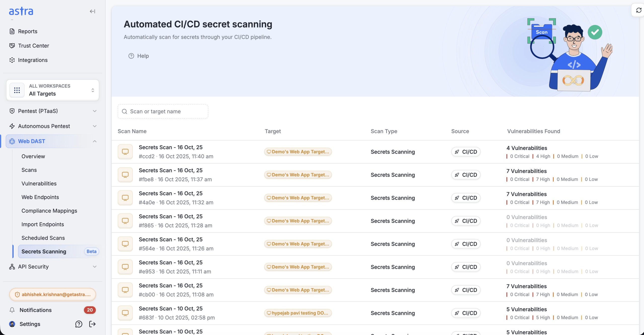Click the scan icon for #fbe8

[x=125, y=175]
